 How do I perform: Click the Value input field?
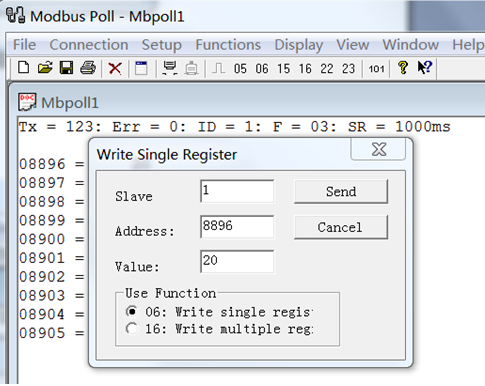coord(237,261)
